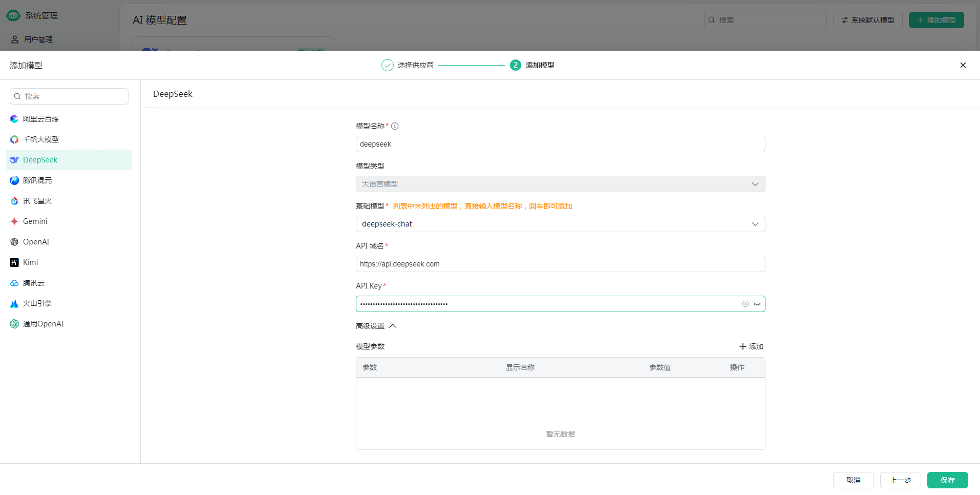The image size is (980, 495).
Task: Add a model parameter with 添加
Action: tap(751, 346)
